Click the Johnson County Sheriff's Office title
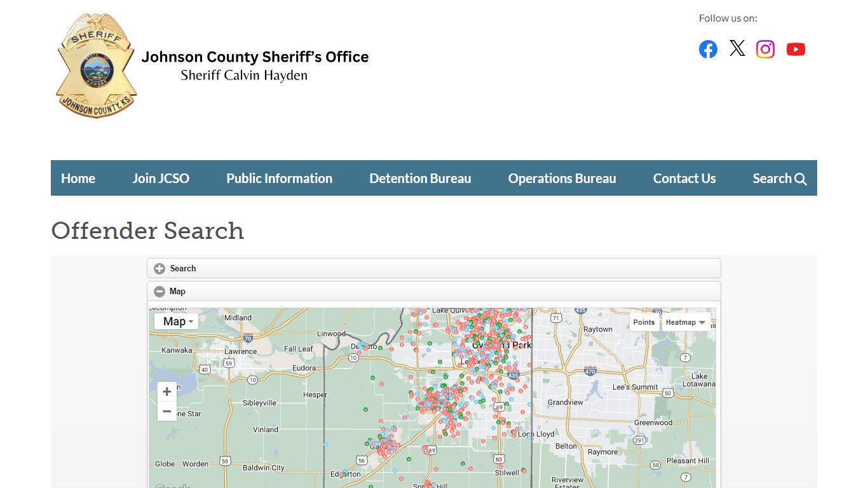 click(x=255, y=57)
